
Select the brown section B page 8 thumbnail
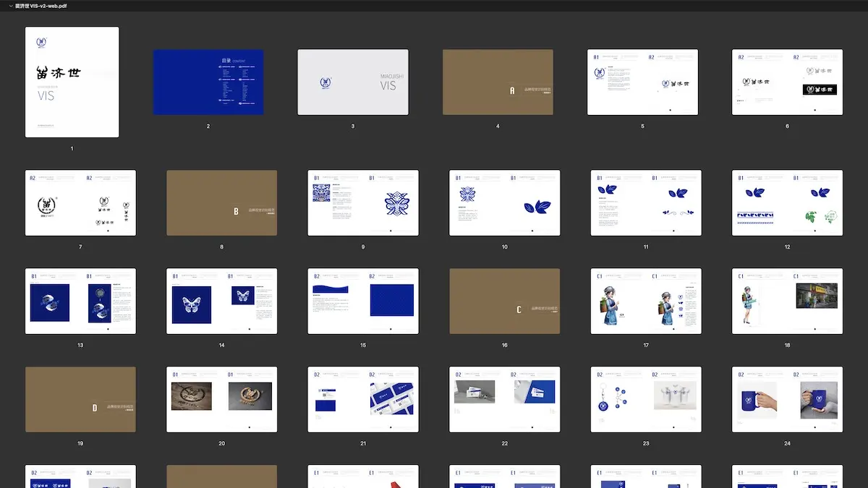tap(221, 202)
